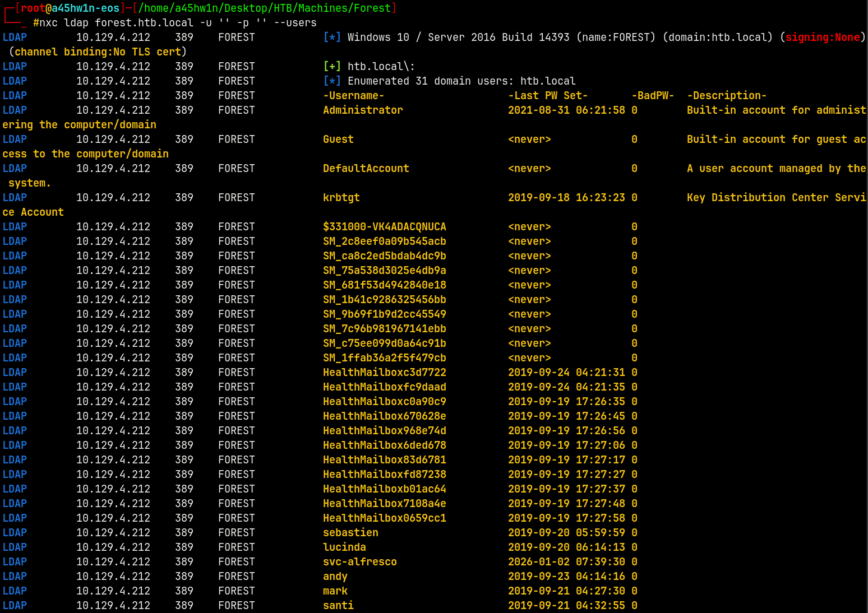The height and width of the screenshot is (613, 868).
Task: Click the svc-alfresco username in the output
Action: 359,561
